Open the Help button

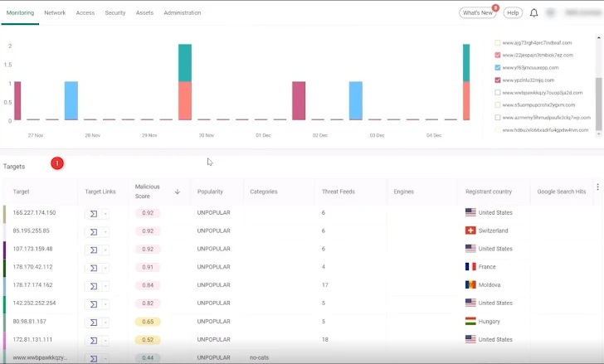point(513,13)
